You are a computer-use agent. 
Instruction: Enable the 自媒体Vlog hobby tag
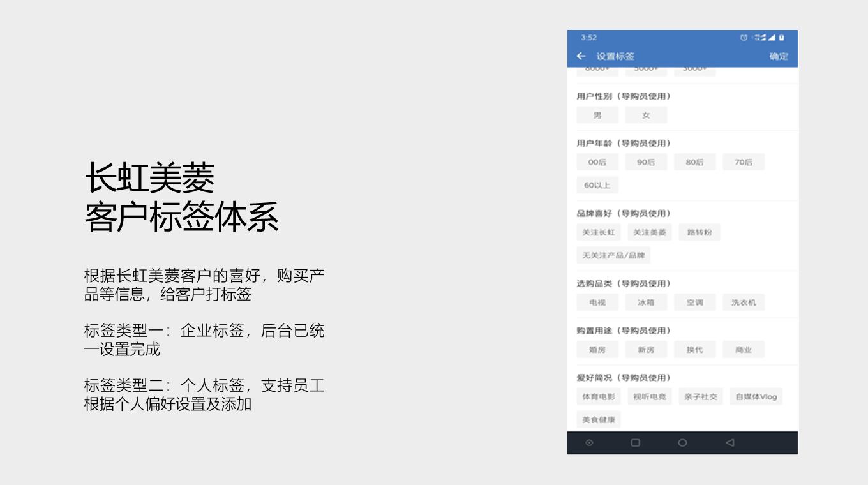756,397
